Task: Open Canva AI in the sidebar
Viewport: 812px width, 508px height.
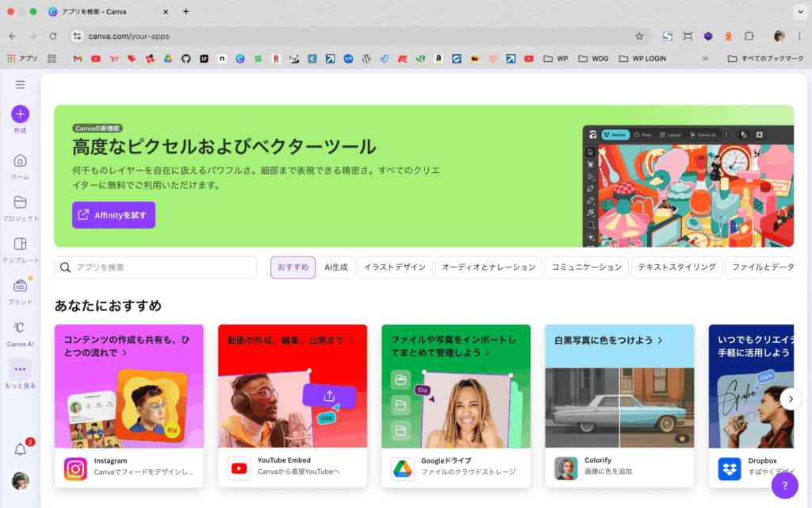Action: click(x=20, y=327)
